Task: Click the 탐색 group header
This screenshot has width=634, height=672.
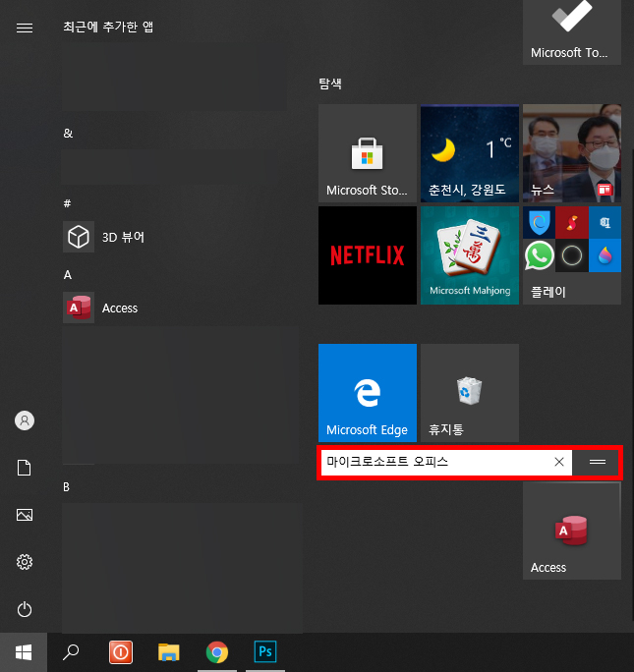Action: coord(330,84)
